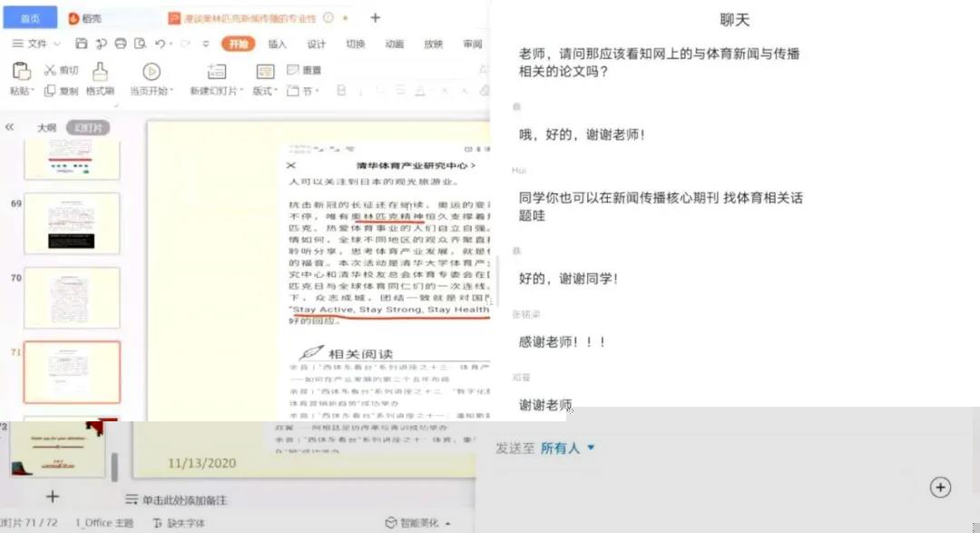Click the chat message 感谢老师！！！
Image resolution: width=980 pixels, height=533 pixels.
(x=562, y=341)
